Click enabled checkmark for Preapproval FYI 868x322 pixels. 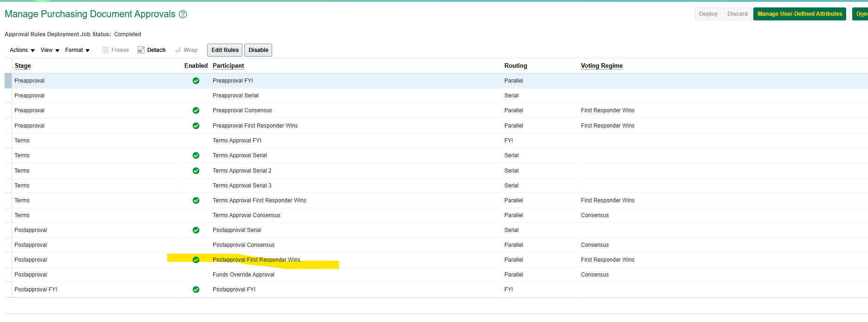(196, 81)
